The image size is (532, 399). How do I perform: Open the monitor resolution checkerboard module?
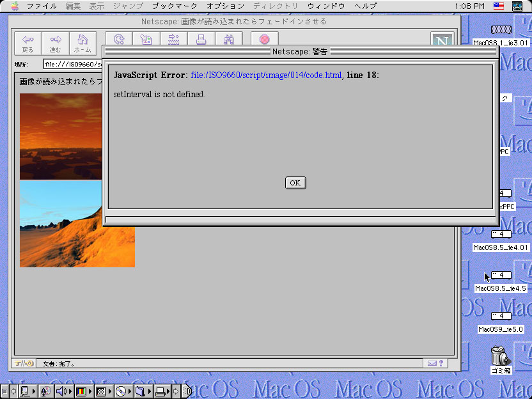click(103, 391)
